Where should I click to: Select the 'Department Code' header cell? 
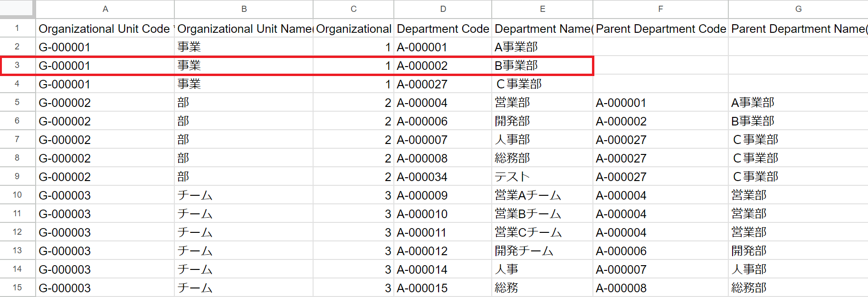click(442, 29)
